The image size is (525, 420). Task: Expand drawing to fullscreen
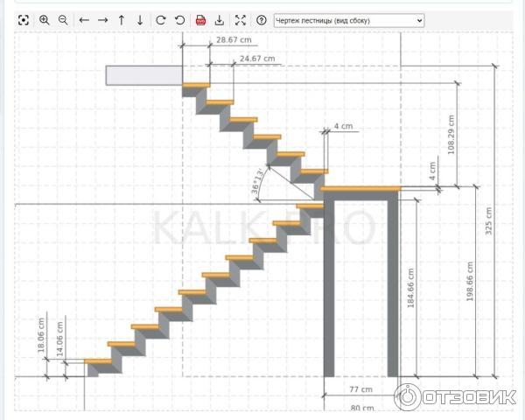click(x=241, y=20)
